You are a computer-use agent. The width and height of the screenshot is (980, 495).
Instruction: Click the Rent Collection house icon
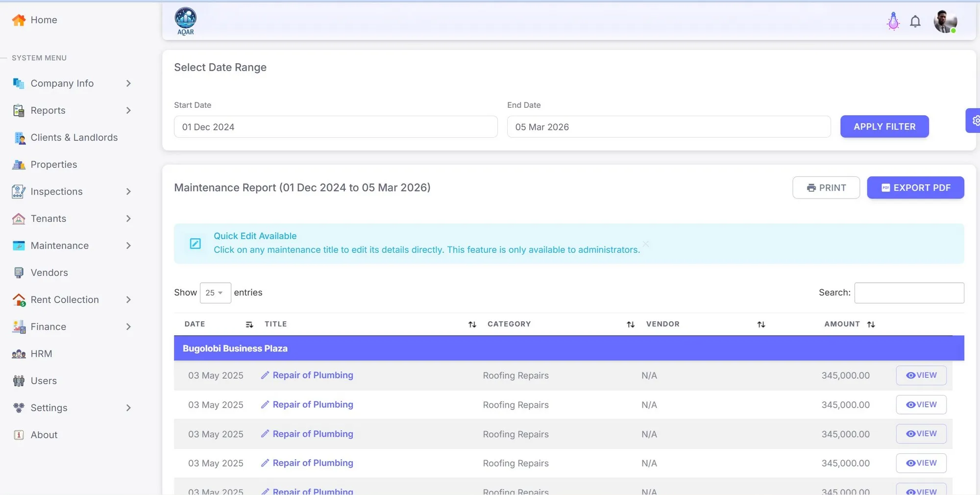[19, 300]
